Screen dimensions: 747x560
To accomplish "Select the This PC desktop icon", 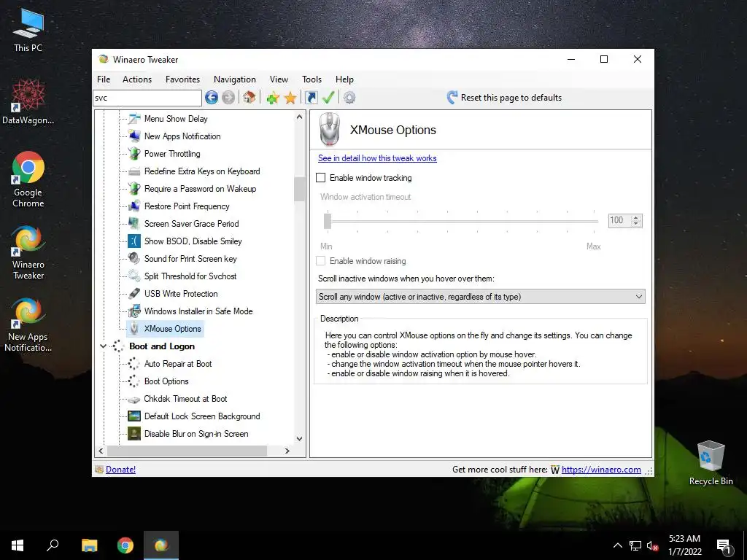I will coord(28,30).
